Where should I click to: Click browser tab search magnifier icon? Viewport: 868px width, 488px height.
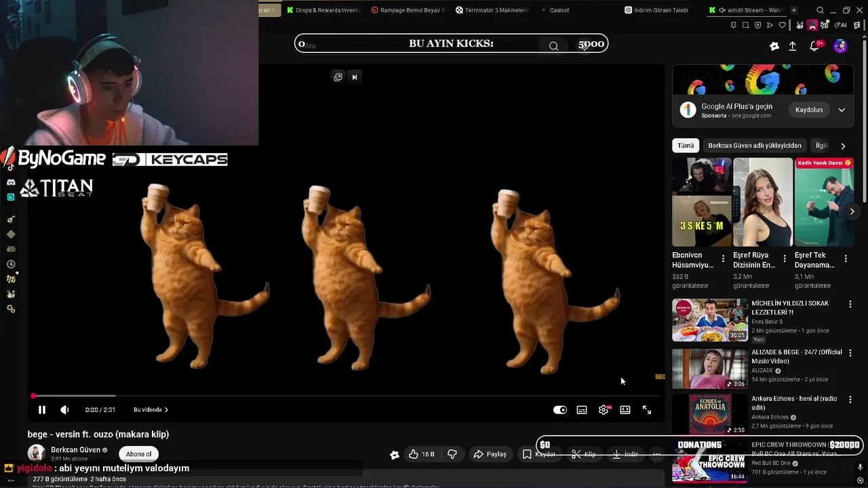[x=820, y=10]
